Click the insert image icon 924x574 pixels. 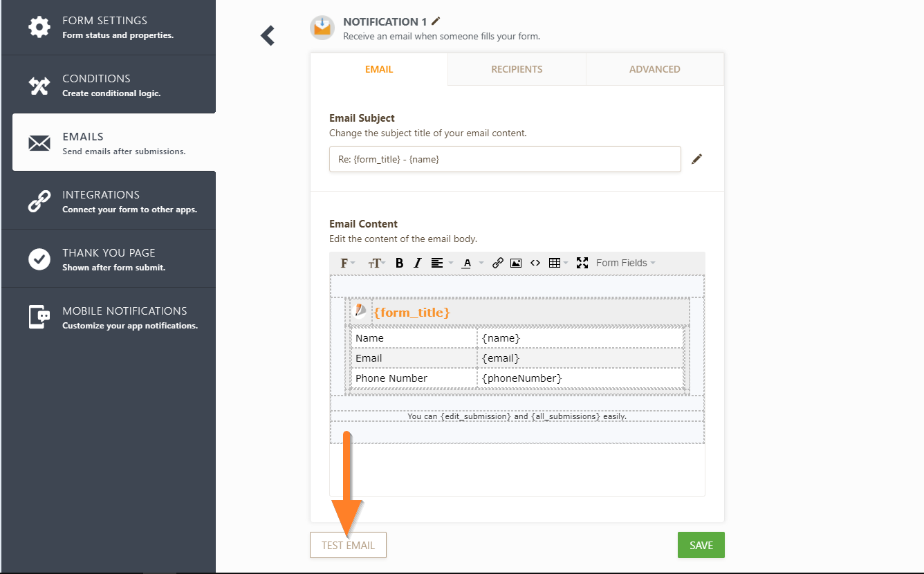[516, 263]
